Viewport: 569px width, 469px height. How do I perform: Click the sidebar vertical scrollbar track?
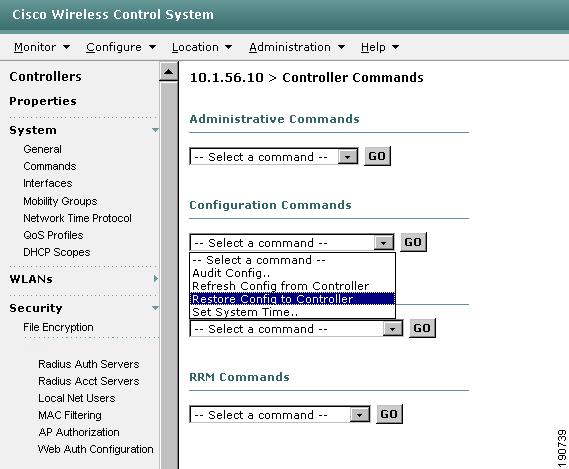click(168, 275)
